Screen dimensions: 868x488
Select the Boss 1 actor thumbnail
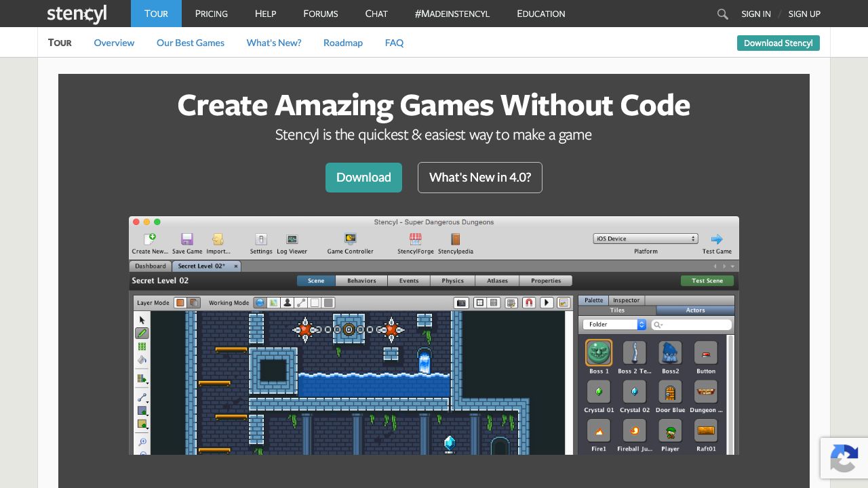[x=599, y=352]
